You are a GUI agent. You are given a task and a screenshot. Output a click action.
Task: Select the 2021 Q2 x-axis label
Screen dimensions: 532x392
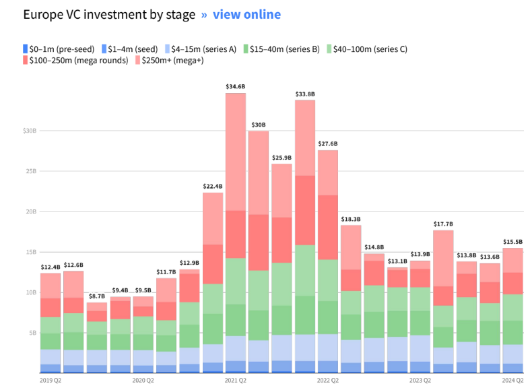pos(235,381)
